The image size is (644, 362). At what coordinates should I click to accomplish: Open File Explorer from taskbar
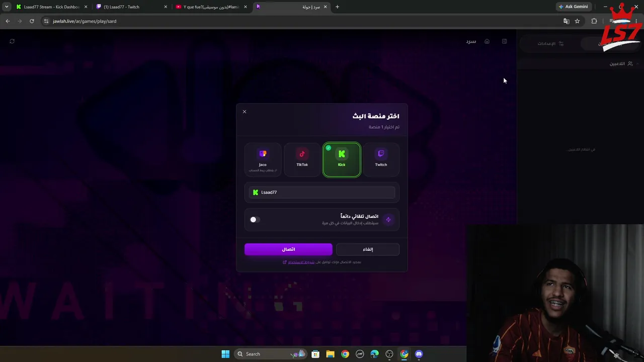330,354
